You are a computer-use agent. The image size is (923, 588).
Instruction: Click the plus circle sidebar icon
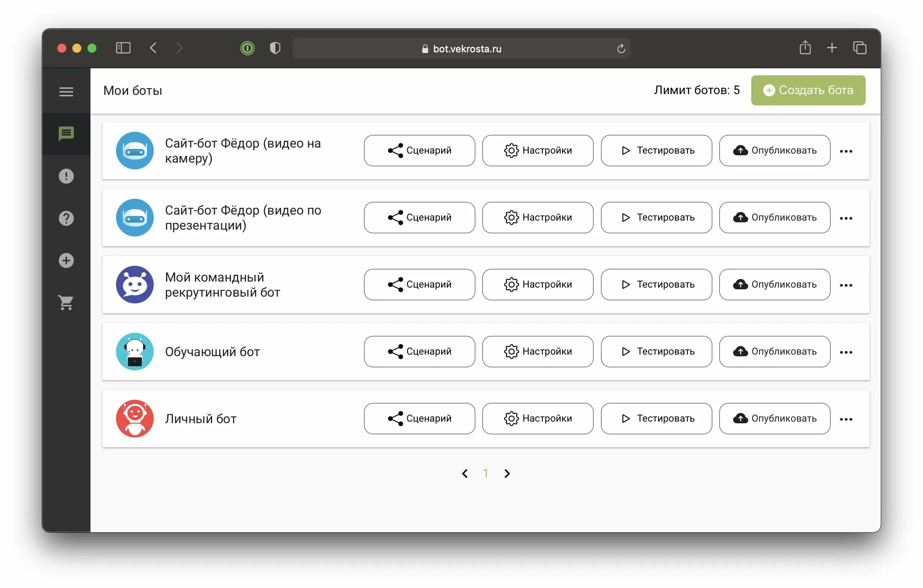(66, 260)
